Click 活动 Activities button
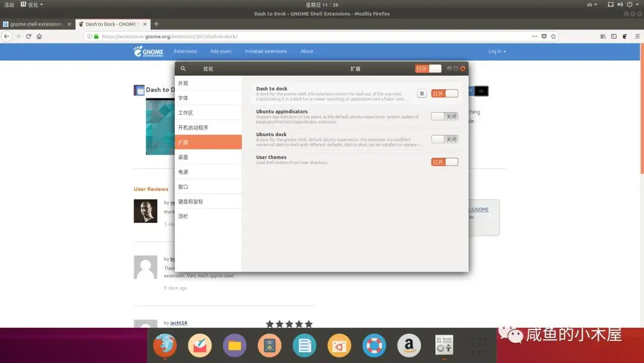 coord(9,5)
